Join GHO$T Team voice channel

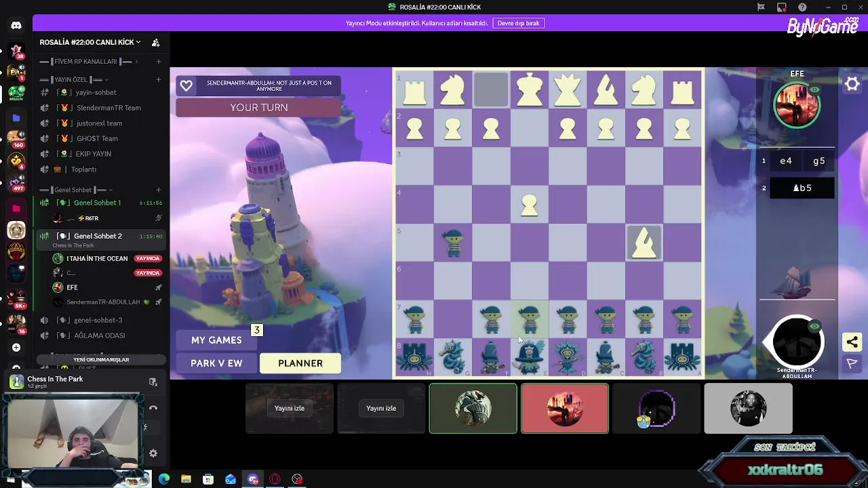tap(102, 138)
